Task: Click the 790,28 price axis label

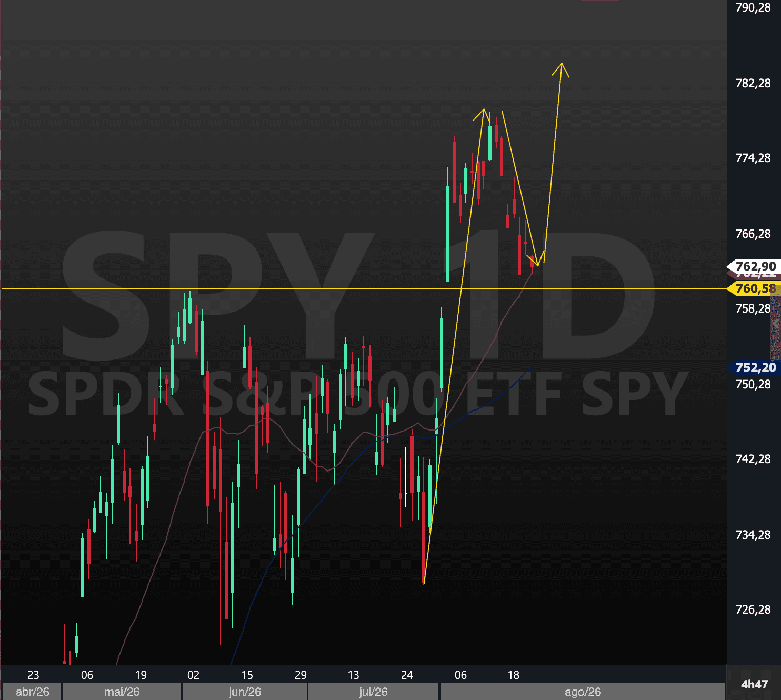Action: click(753, 7)
